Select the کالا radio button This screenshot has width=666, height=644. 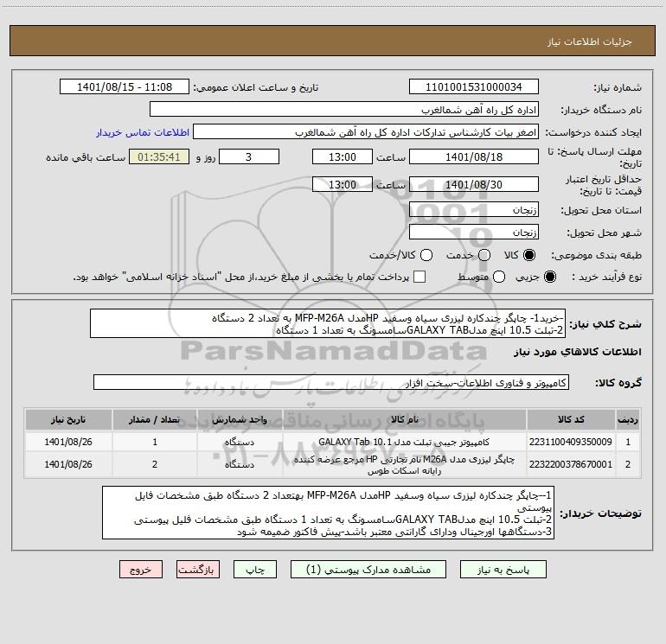tap(529, 255)
